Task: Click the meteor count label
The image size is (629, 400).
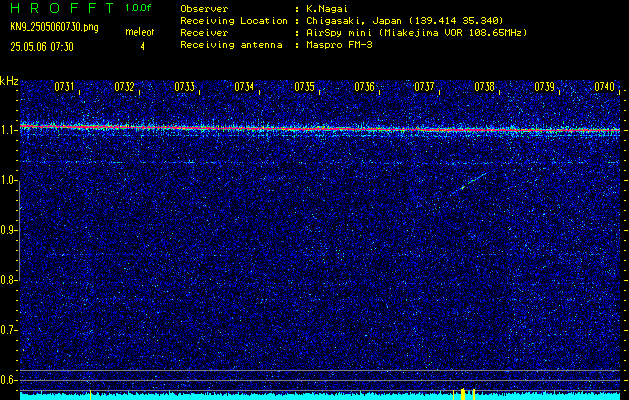Action: pos(140,32)
